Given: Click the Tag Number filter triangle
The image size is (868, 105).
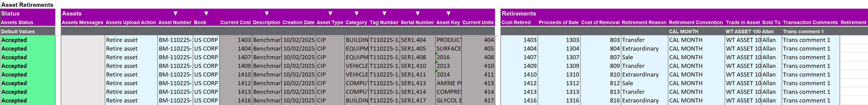Looking at the screenshot, I should pyautogui.click(x=384, y=13).
